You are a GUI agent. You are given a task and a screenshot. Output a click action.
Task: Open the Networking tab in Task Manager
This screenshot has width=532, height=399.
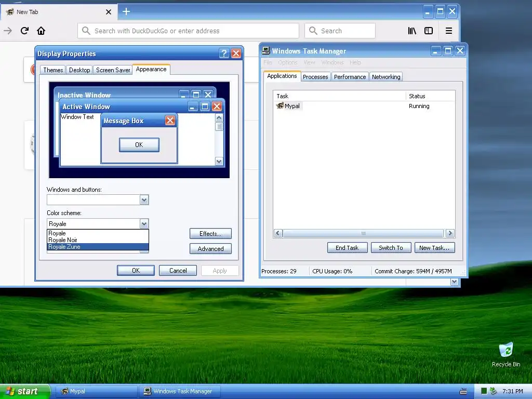[x=386, y=77]
